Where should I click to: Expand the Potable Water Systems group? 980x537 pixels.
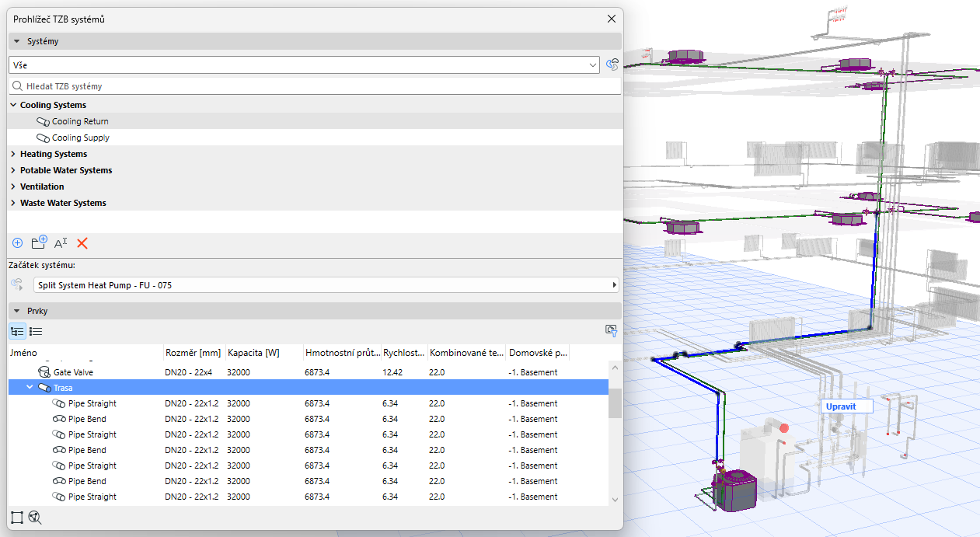[13, 170]
